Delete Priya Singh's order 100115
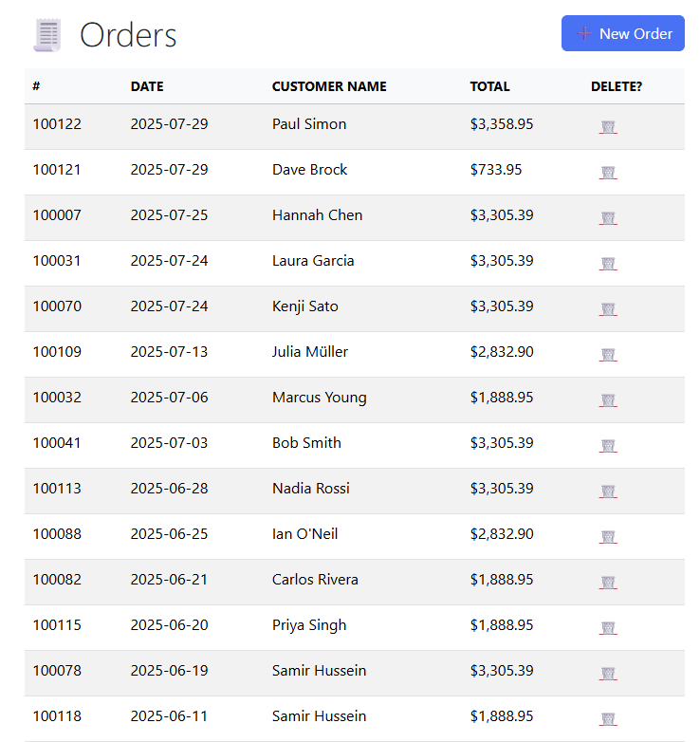 (x=608, y=628)
